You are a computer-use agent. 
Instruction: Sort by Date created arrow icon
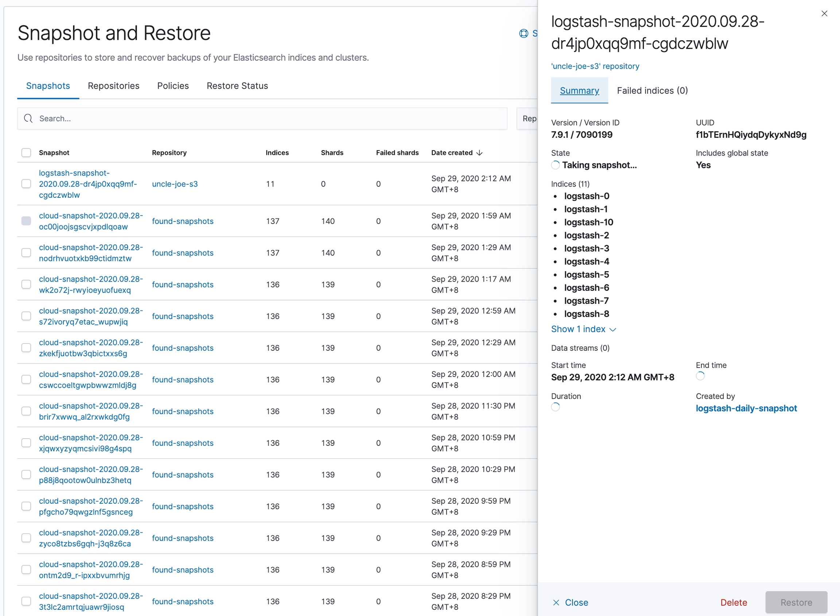480,153
